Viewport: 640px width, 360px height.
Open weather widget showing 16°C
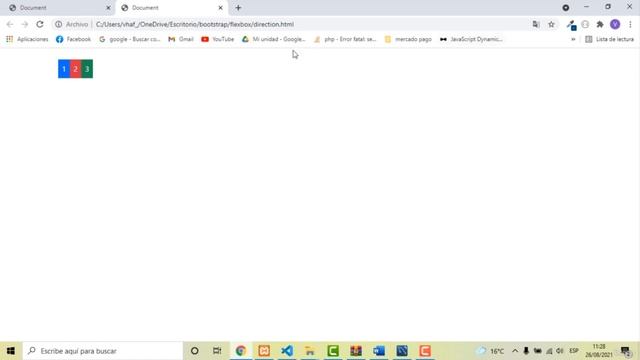(x=490, y=351)
